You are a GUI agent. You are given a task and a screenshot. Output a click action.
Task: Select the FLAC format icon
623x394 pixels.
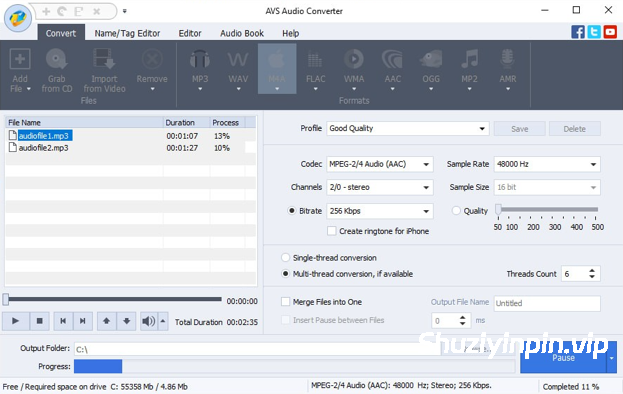[315, 60]
